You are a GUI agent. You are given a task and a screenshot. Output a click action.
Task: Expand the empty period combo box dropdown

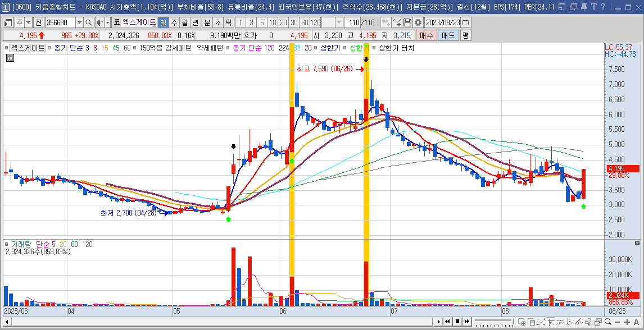point(339,22)
